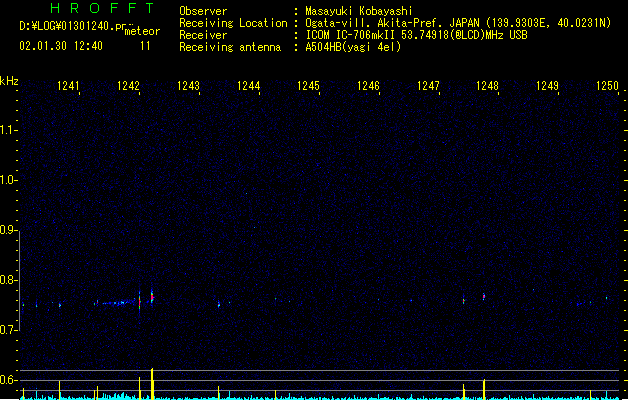Click the 1250 time axis label
The height and width of the screenshot is (400, 629).
pos(607,86)
